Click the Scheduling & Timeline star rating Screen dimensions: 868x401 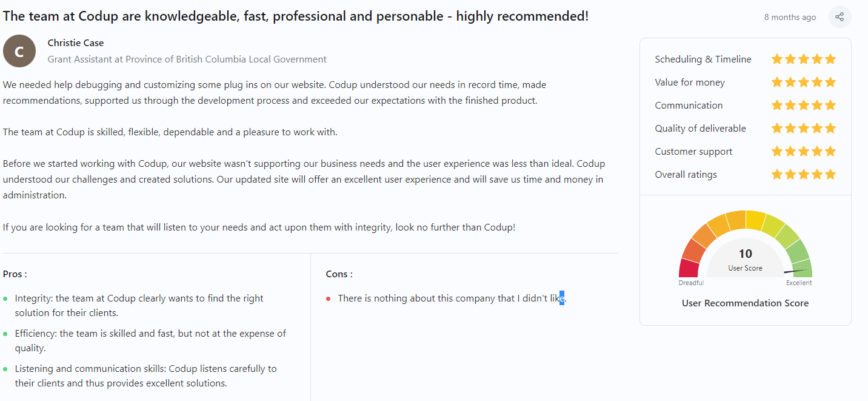803,59
